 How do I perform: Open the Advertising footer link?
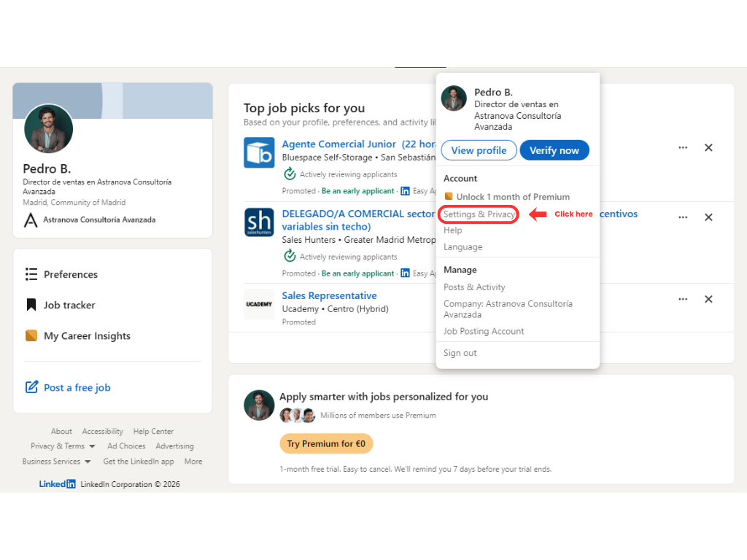pyautogui.click(x=175, y=446)
